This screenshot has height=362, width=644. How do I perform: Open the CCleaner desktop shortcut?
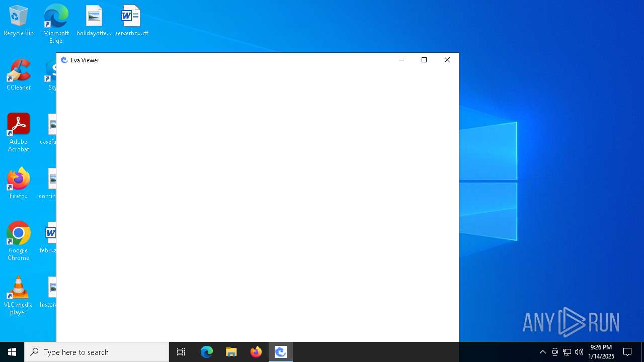(19, 75)
